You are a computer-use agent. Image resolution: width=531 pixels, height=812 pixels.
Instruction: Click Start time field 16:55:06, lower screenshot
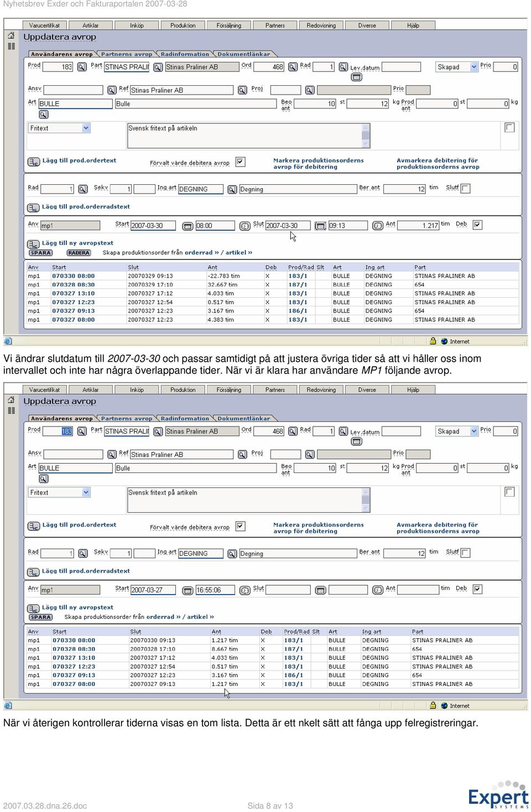coord(216,590)
